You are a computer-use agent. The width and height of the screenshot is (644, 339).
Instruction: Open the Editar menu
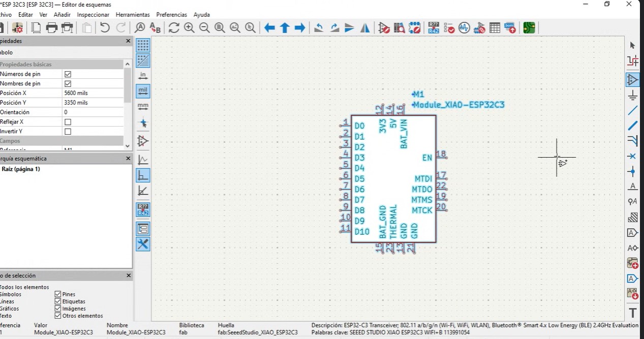[x=25, y=15]
